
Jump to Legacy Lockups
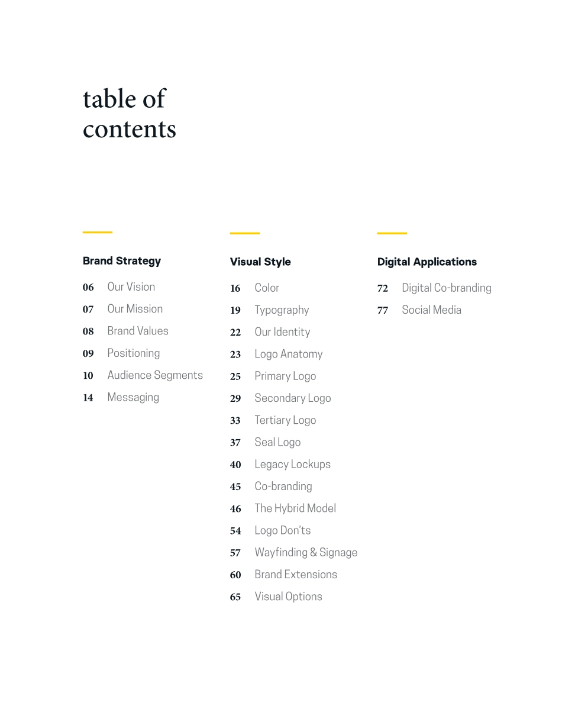(x=292, y=465)
